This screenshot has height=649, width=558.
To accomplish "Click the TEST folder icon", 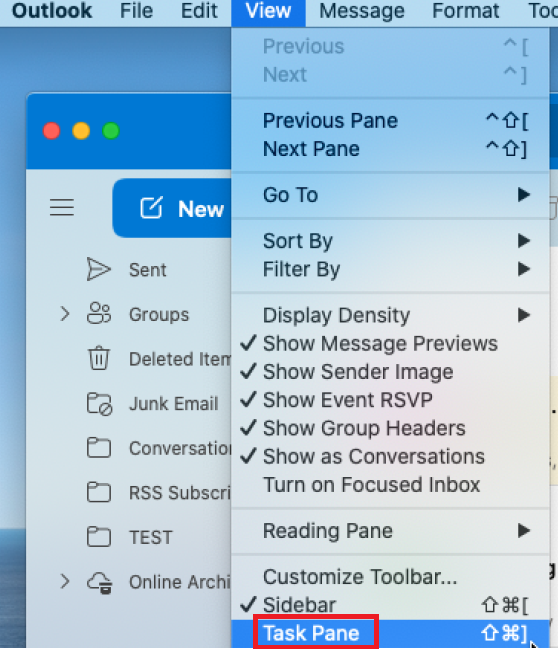I will point(99,537).
